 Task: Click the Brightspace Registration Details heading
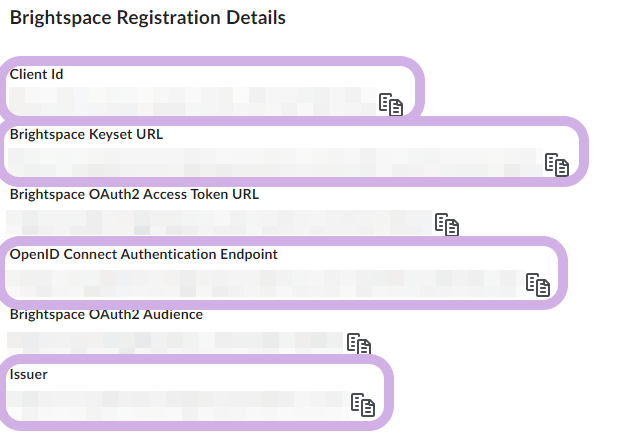tap(148, 18)
